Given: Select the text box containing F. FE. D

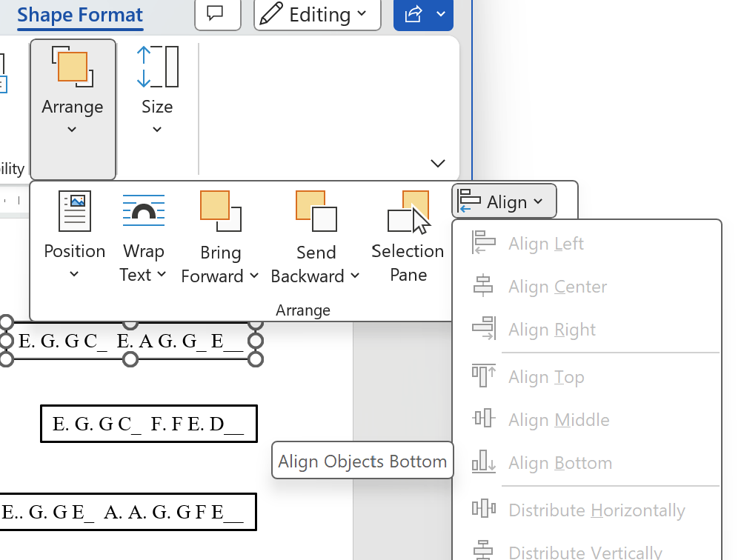Looking at the screenshot, I should click(x=148, y=424).
